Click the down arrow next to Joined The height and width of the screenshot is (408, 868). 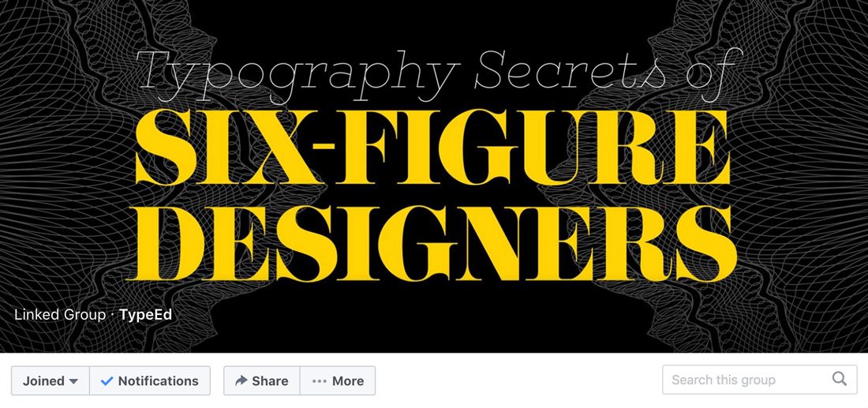pos(73,381)
